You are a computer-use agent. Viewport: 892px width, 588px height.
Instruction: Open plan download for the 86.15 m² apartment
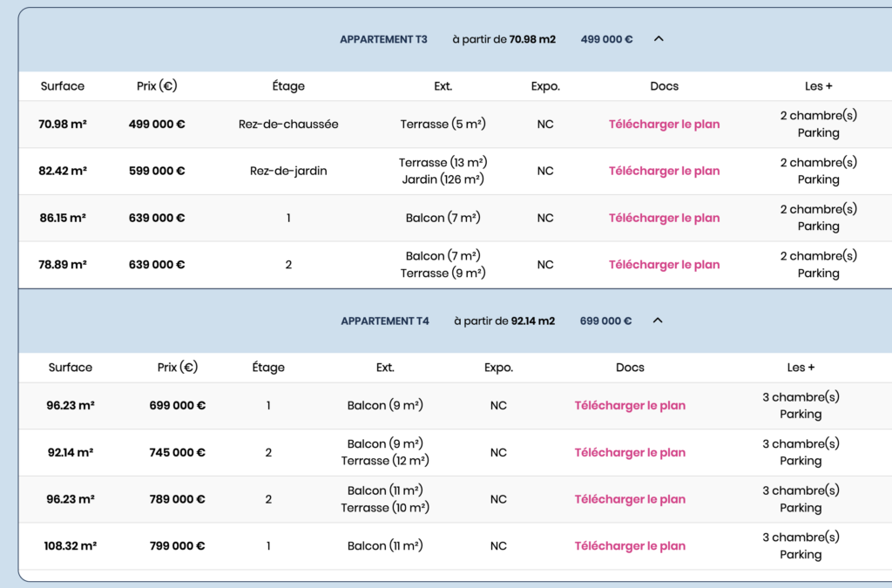664,218
